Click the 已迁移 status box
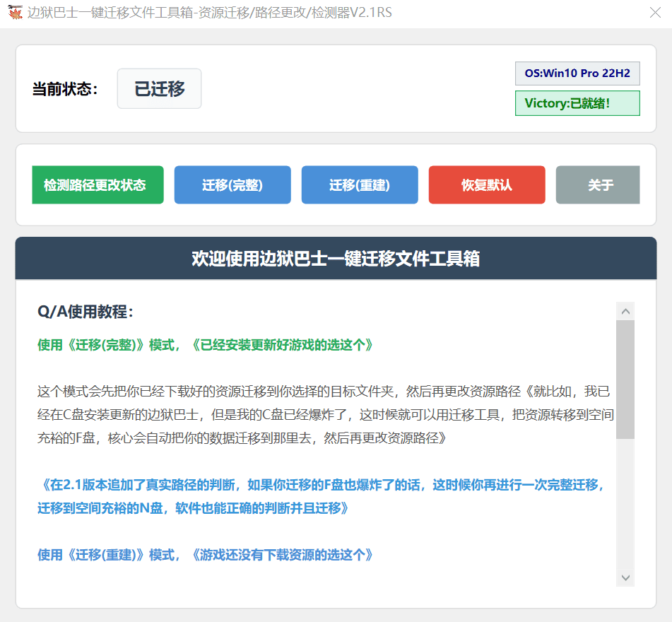 [x=160, y=89]
